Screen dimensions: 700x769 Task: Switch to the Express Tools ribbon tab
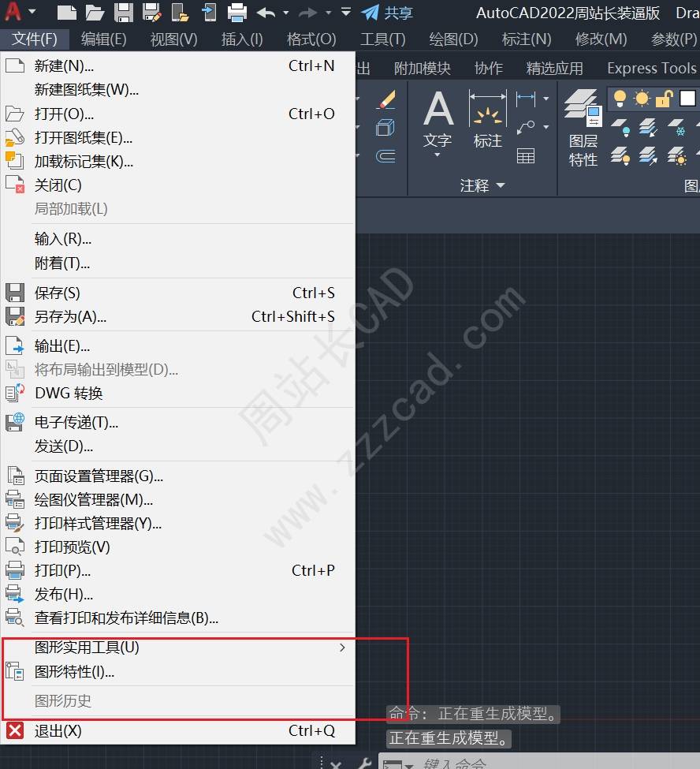(651, 69)
